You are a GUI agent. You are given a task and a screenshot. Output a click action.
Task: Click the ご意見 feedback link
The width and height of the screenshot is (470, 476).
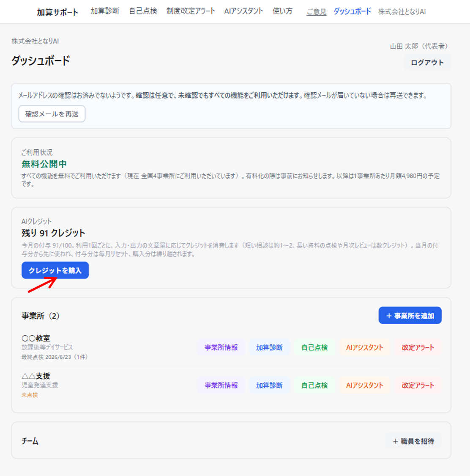click(316, 12)
